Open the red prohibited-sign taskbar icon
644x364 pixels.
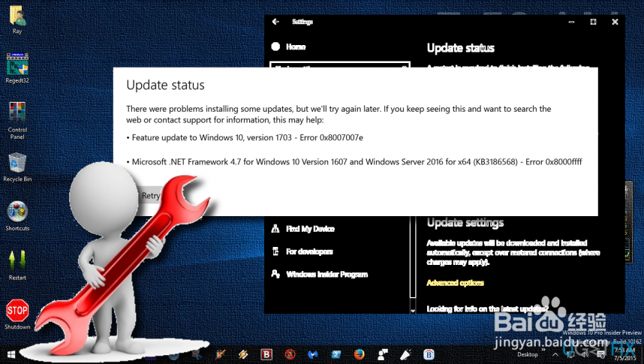(290, 354)
